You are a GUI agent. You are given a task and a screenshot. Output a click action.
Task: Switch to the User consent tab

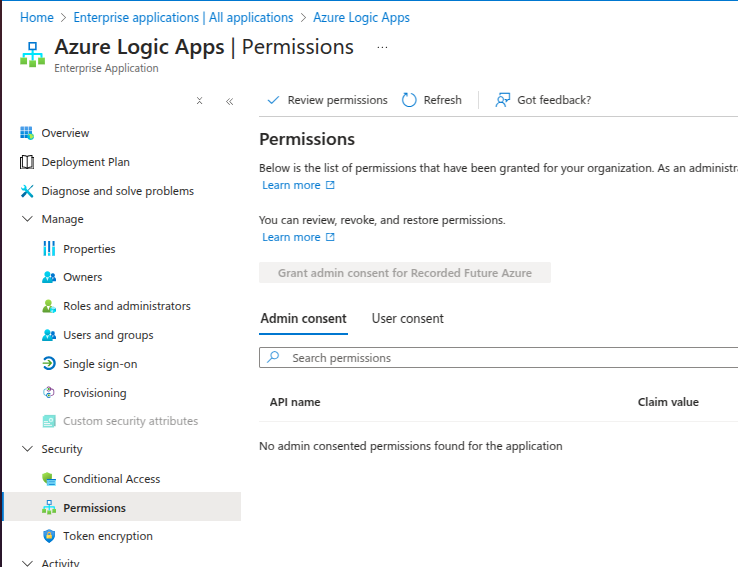408,319
